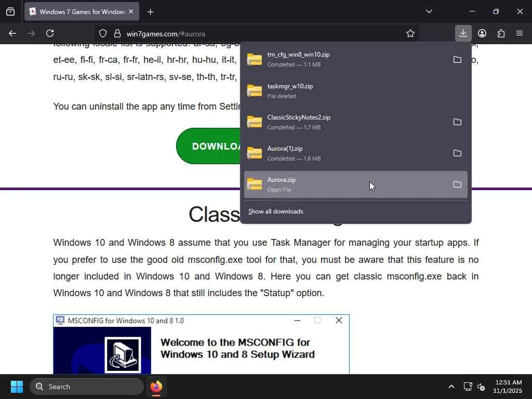The image size is (532, 399).
Task: Open the list all tabs dropdown
Action: point(429,11)
